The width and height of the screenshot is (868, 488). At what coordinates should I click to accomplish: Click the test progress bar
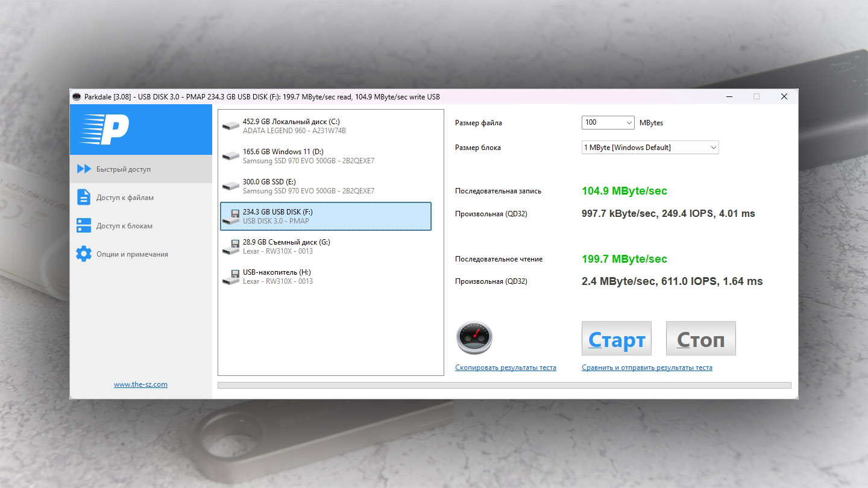coord(504,386)
